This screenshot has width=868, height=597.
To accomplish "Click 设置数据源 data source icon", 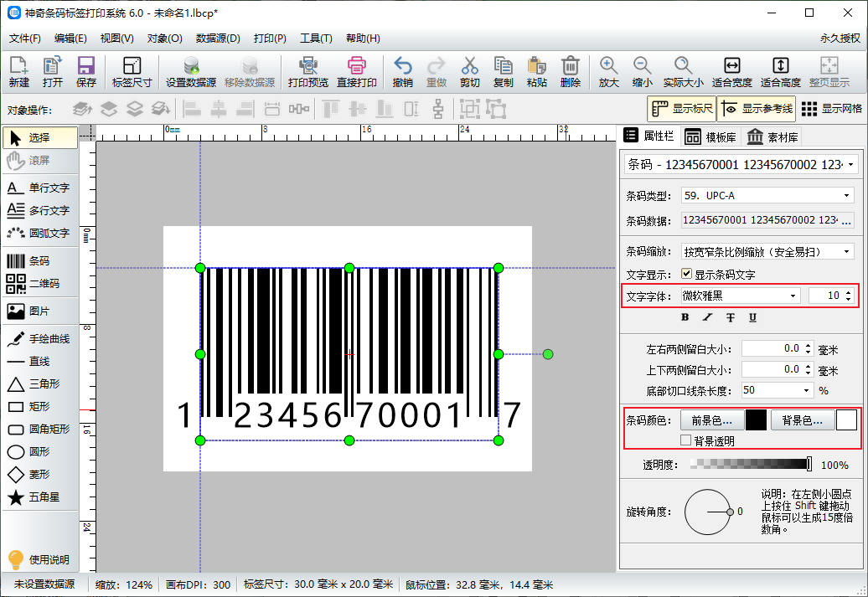I will pyautogui.click(x=191, y=72).
